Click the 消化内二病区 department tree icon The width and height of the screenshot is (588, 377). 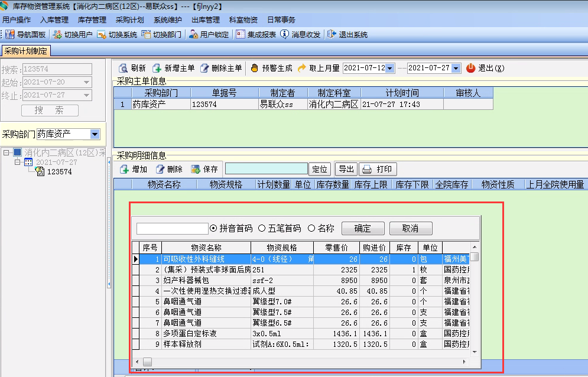[x=18, y=152]
